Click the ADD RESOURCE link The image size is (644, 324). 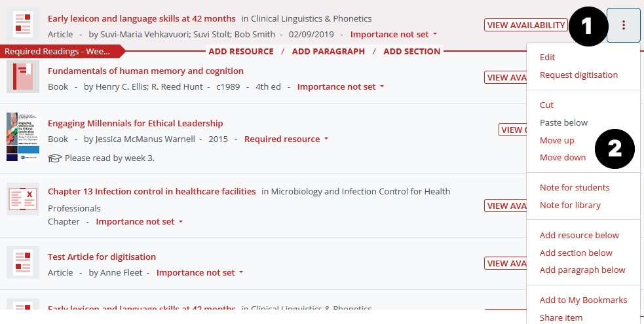pos(240,51)
